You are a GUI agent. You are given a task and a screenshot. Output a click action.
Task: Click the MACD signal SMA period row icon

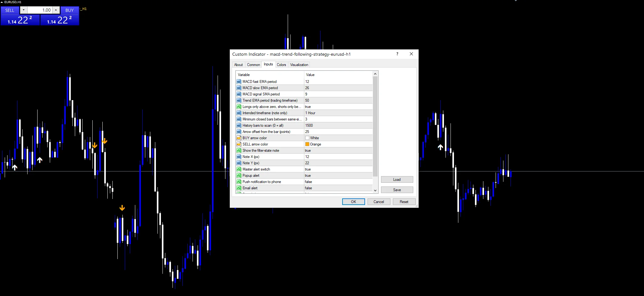pyautogui.click(x=239, y=94)
